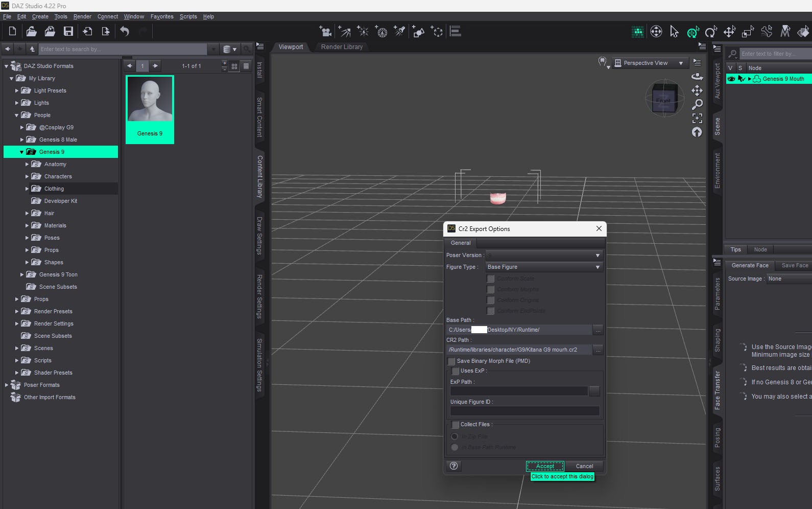The height and width of the screenshot is (509, 812).
Task: Click the Unique Figure ID field
Action: coord(525,411)
